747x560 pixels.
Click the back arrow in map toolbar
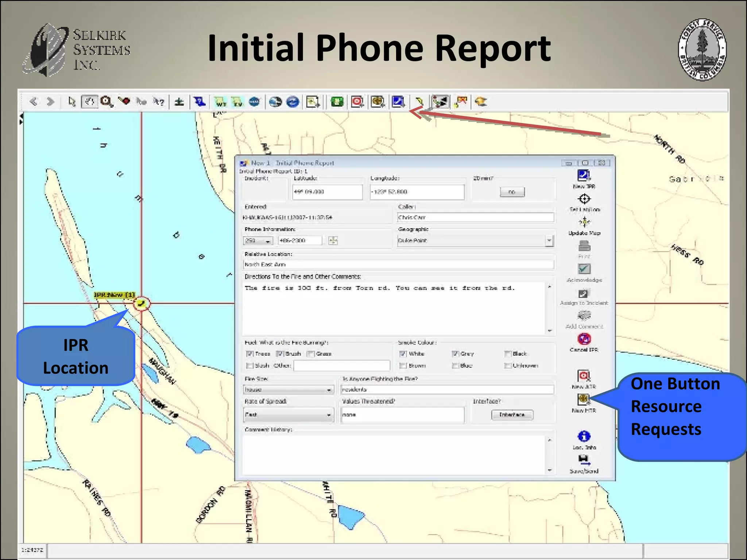click(34, 101)
